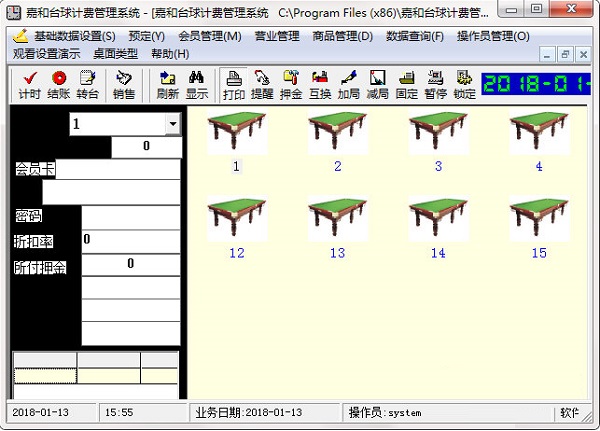Click the green digital date display
Image resolution: width=600 pixels, height=431 pixels.
[536, 84]
